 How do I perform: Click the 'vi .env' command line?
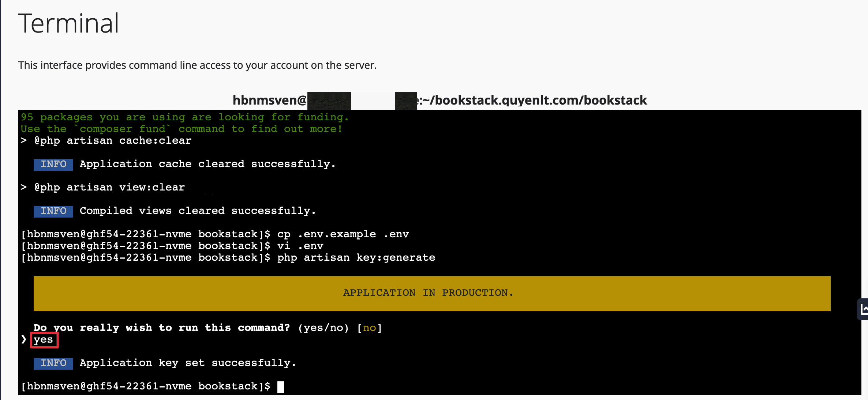pyautogui.click(x=300, y=246)
